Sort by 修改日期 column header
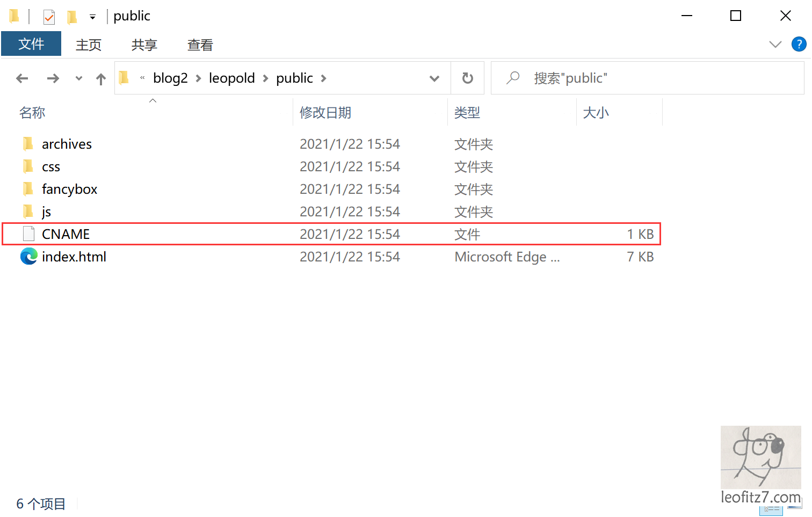This screenshot has height=517, width=812. tap(325, 113)
